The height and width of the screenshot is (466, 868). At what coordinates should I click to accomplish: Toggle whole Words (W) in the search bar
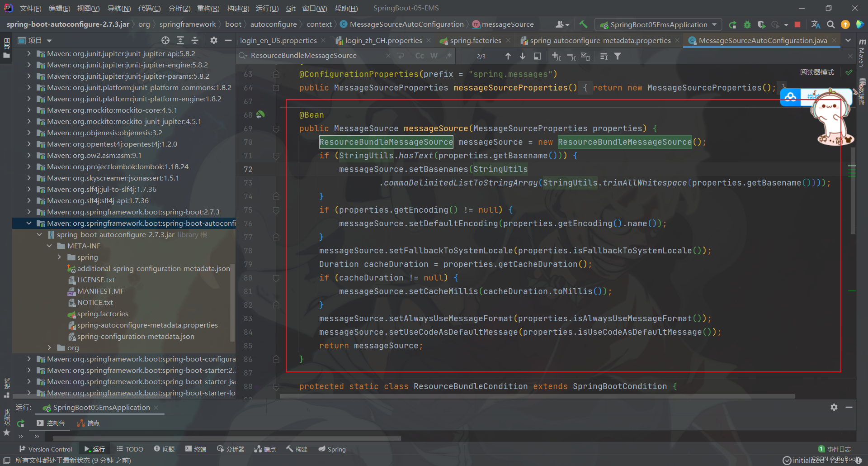(x=434, y=56)
